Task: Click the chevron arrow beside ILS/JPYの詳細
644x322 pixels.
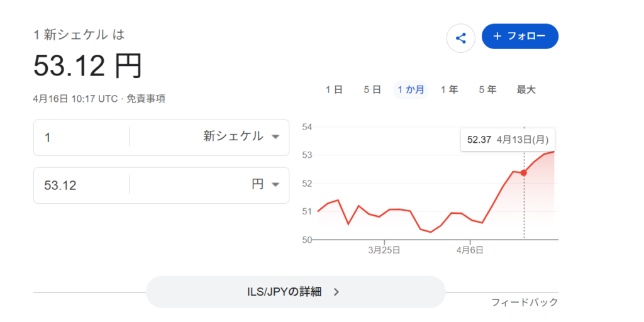Action: coord(336,292)
